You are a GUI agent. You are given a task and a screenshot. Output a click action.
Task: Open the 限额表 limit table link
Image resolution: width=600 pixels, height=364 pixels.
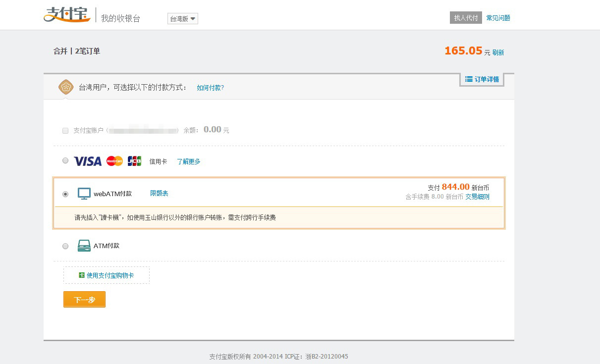pyautogui.click(x=159, y=193)
